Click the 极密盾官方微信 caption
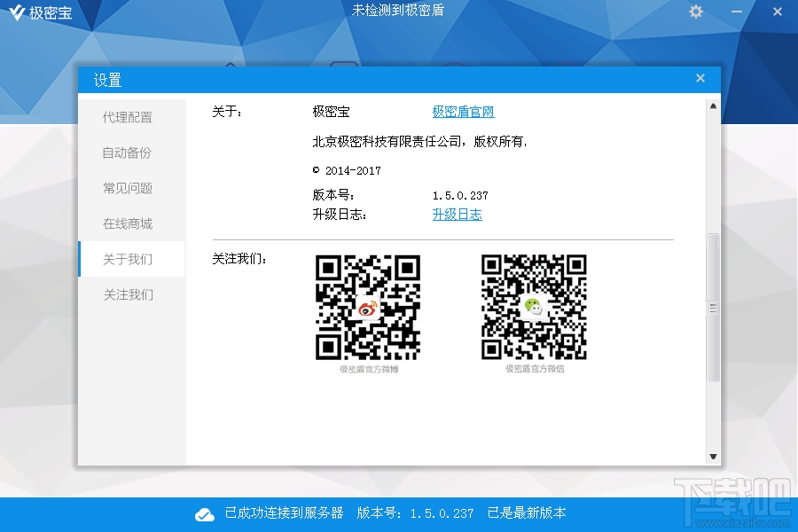The height and width of the screenshot is (532, 798). pos(535,369)
